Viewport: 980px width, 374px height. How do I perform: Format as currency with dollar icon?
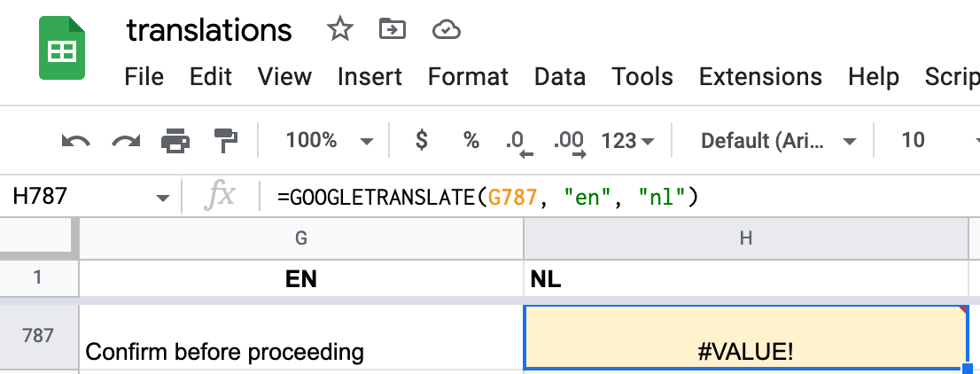click(422, 140)
